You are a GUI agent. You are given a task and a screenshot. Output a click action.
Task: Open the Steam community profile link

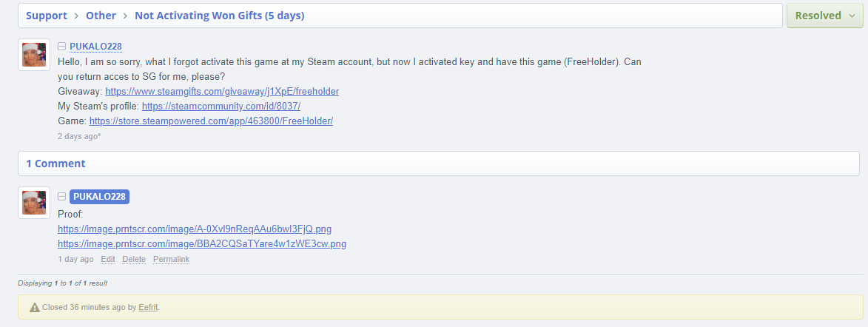221,106
